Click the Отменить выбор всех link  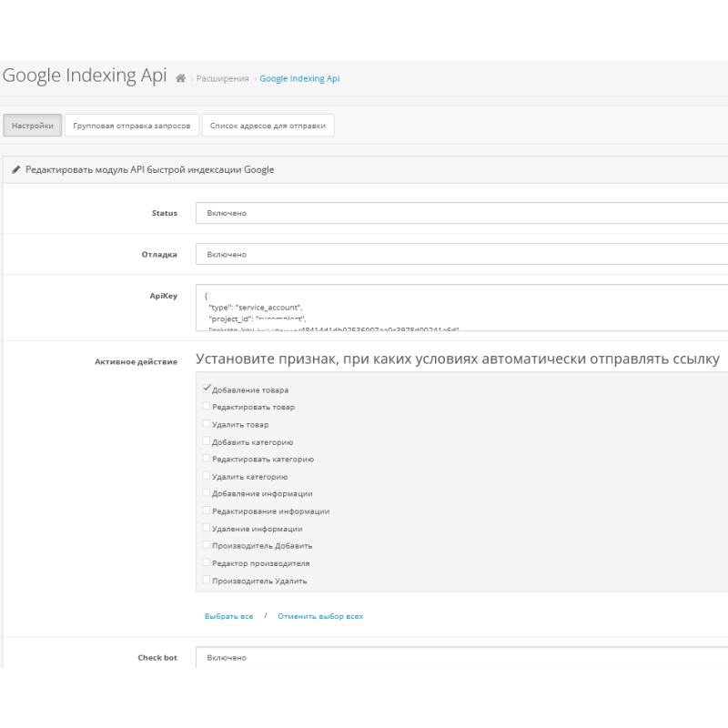(x=320, y=616)
